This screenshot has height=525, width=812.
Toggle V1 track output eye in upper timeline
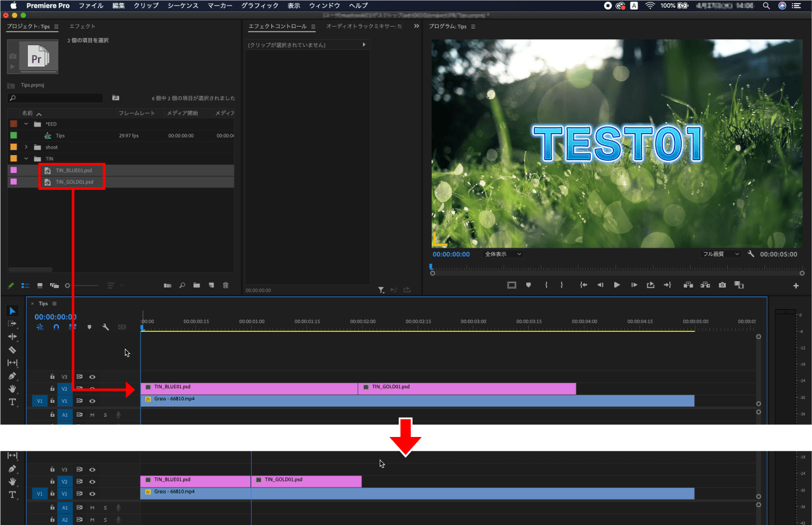(92, 401)
